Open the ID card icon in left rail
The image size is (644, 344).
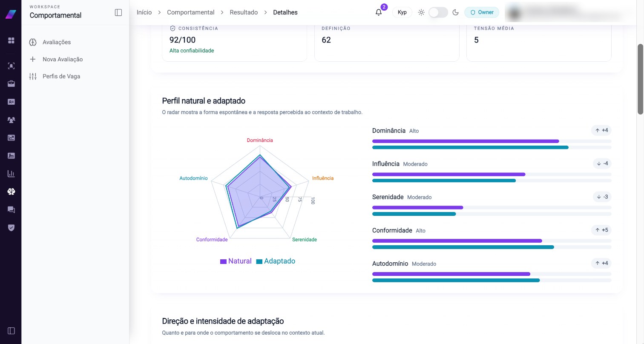[x=11, y=102]
